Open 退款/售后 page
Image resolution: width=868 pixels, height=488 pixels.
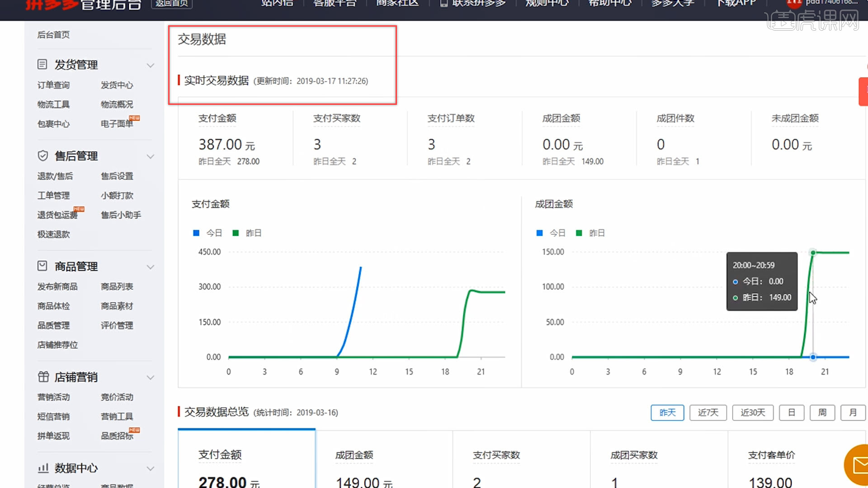(x=55, y=176)
